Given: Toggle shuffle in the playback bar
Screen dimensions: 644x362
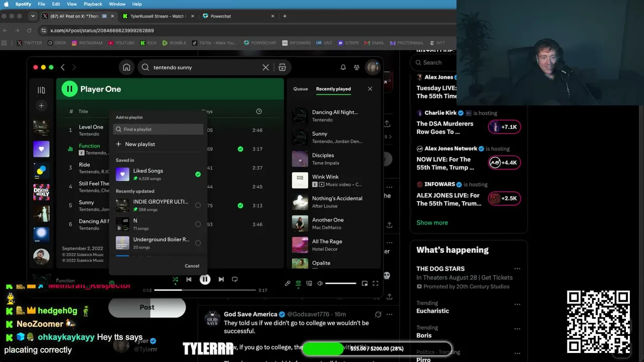Looking at the screenshot, I should 175,280.
